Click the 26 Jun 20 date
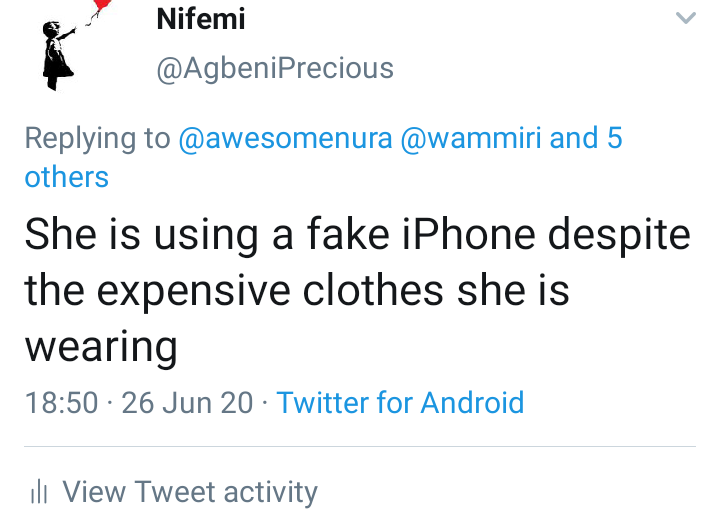 pos(187,402)
